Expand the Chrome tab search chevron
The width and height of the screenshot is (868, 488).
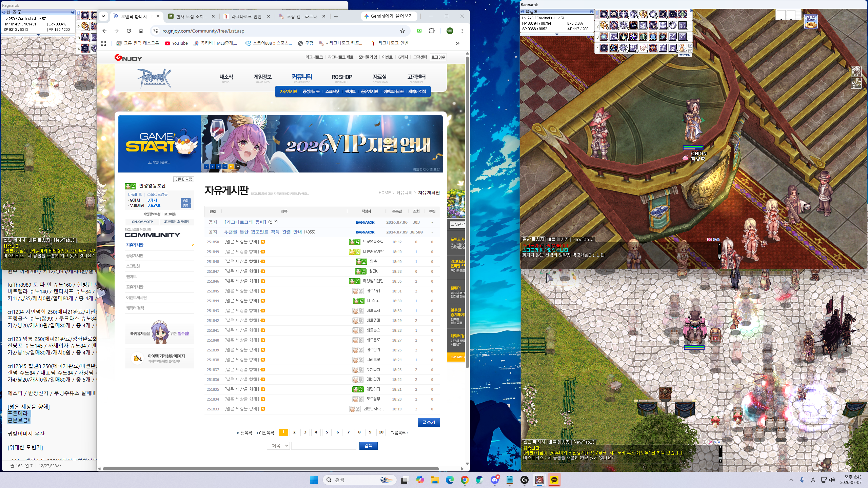(103, 16)
